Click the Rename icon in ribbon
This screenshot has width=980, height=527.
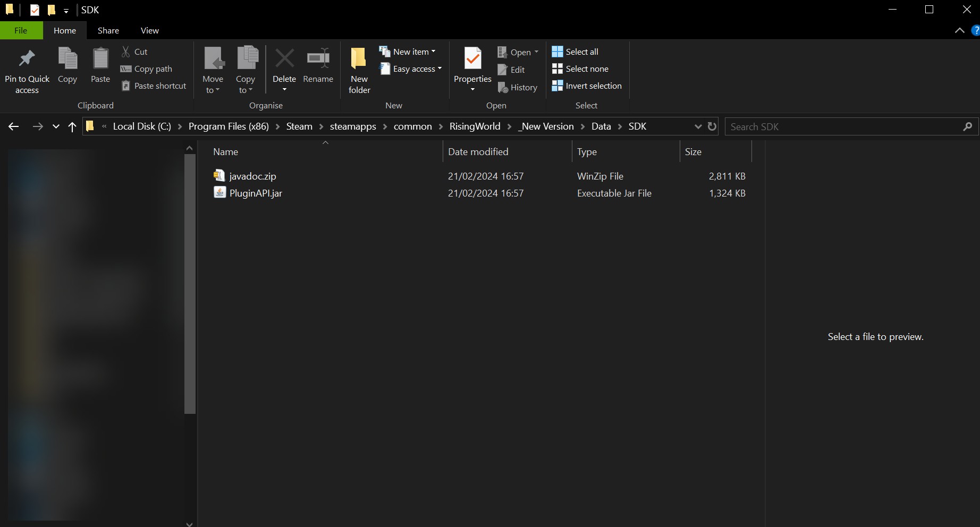[318, 59]
